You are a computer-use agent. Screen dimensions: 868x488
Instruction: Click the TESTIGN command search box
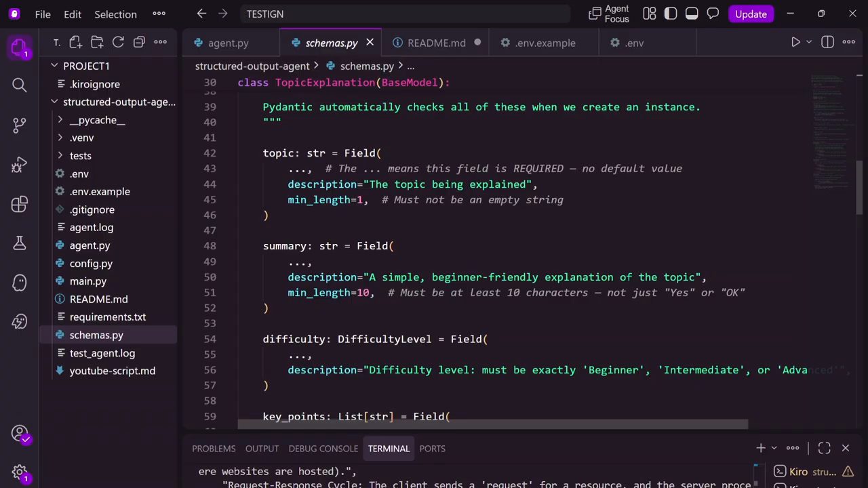(x=405, y=14)
